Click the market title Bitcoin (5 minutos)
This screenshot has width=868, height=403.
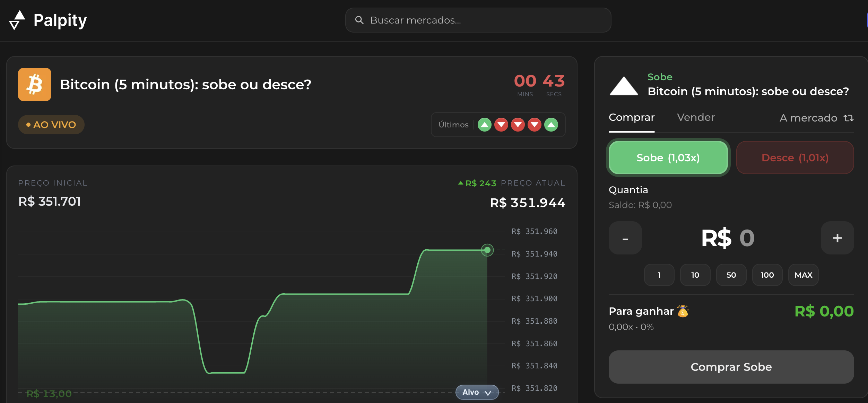[x=185, y=84]
